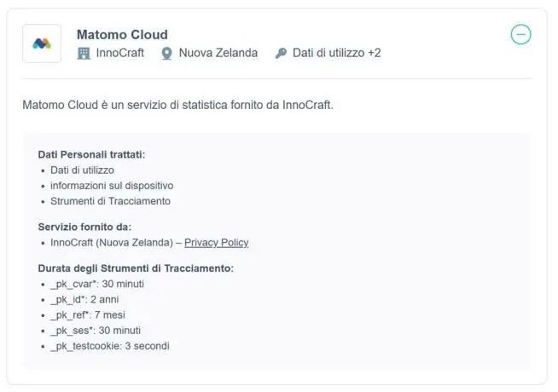Click the Durata degli Strumenti di Tracciamento heading
This screenshot has width=558, height=392.
(136, 268)
